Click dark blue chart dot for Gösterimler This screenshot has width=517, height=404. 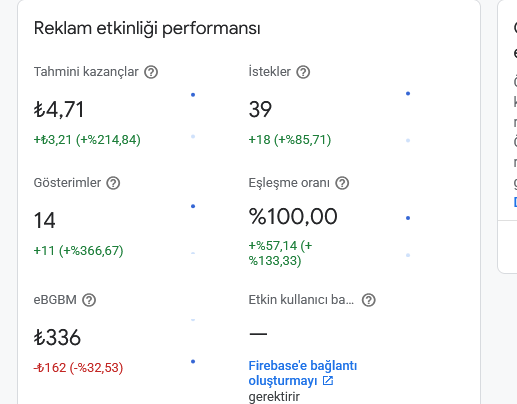pos(193,206)
